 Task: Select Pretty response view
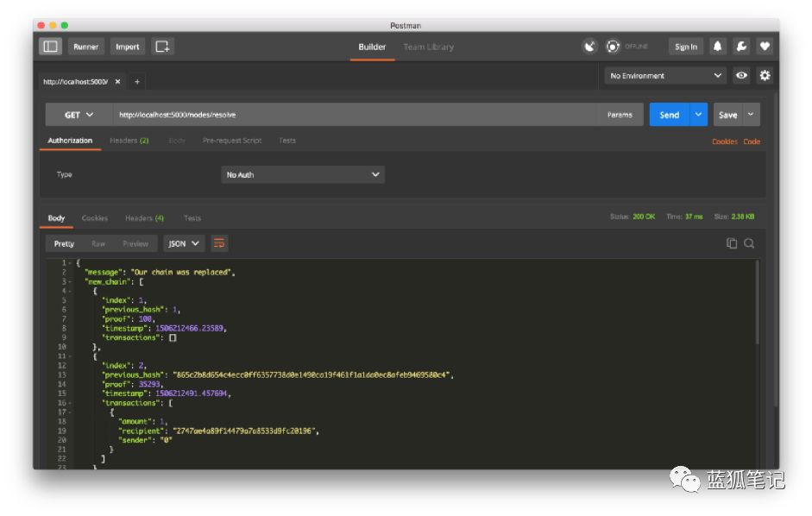coord(64,243)
